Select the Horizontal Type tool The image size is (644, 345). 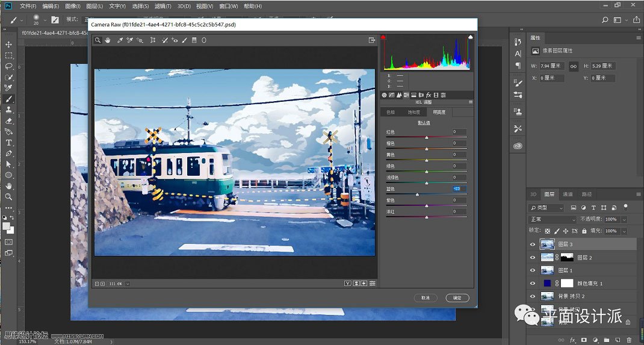[8, 143]
